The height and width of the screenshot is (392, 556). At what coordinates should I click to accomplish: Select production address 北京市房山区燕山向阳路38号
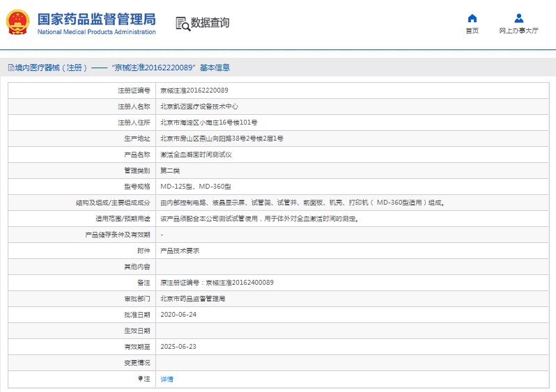pos(203,139)
